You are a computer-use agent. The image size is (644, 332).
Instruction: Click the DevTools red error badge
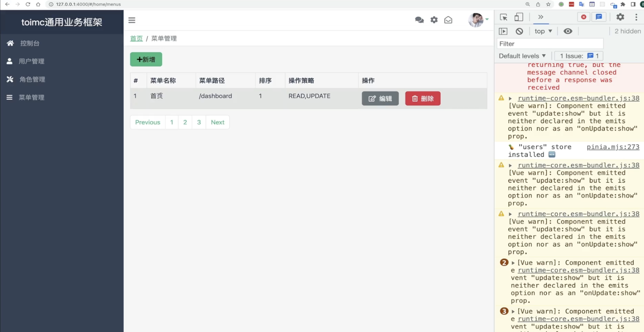584,17
